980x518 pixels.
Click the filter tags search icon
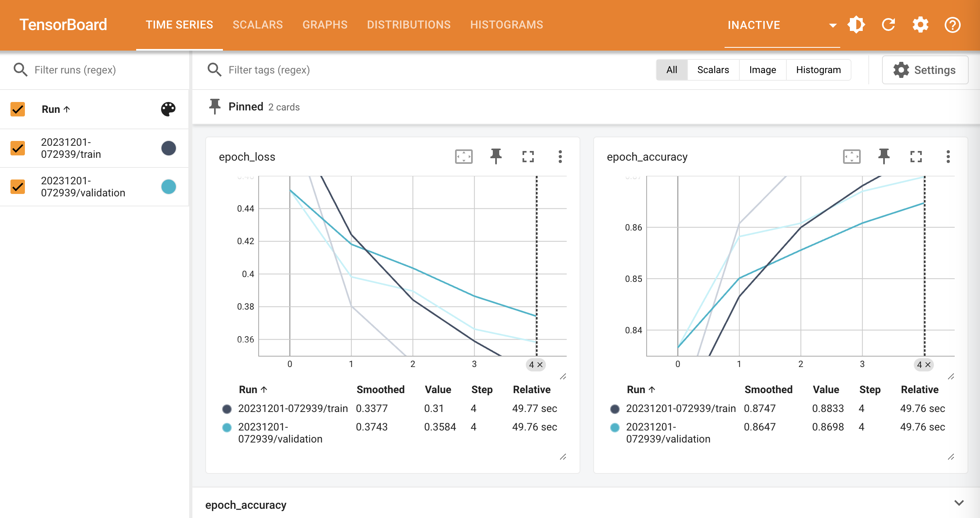(214, 70)
